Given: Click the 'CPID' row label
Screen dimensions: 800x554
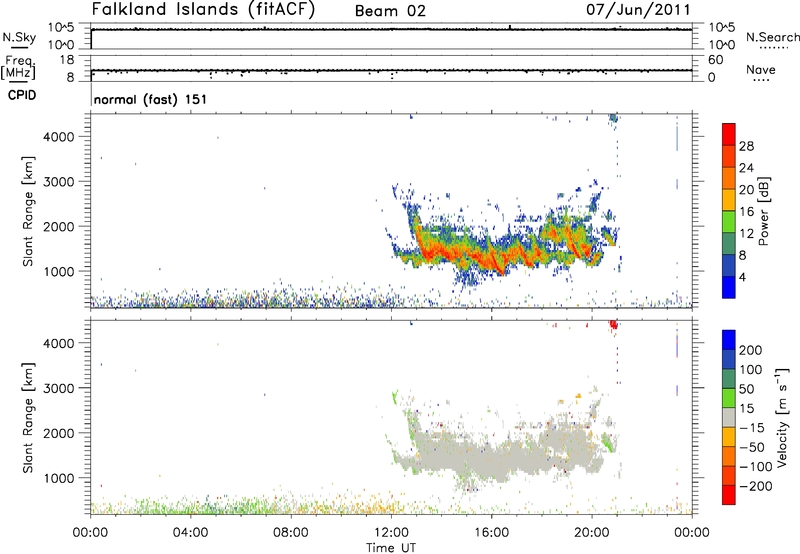Looking at the screenshot, I should (22, 95).
